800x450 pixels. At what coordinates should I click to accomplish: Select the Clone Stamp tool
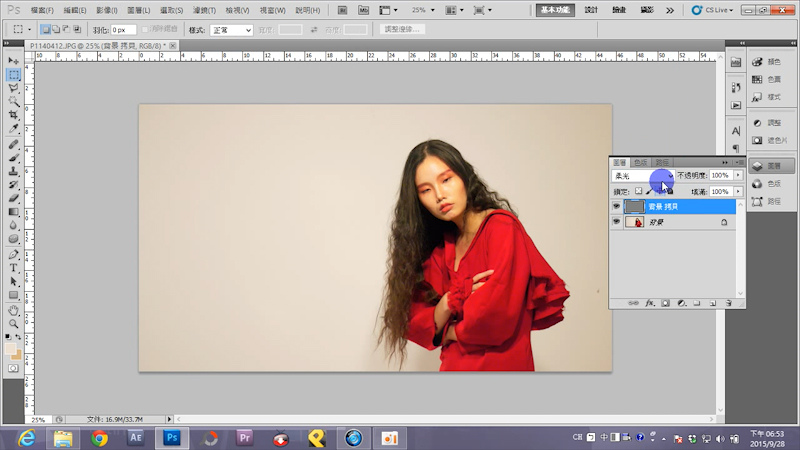point(13,171)
